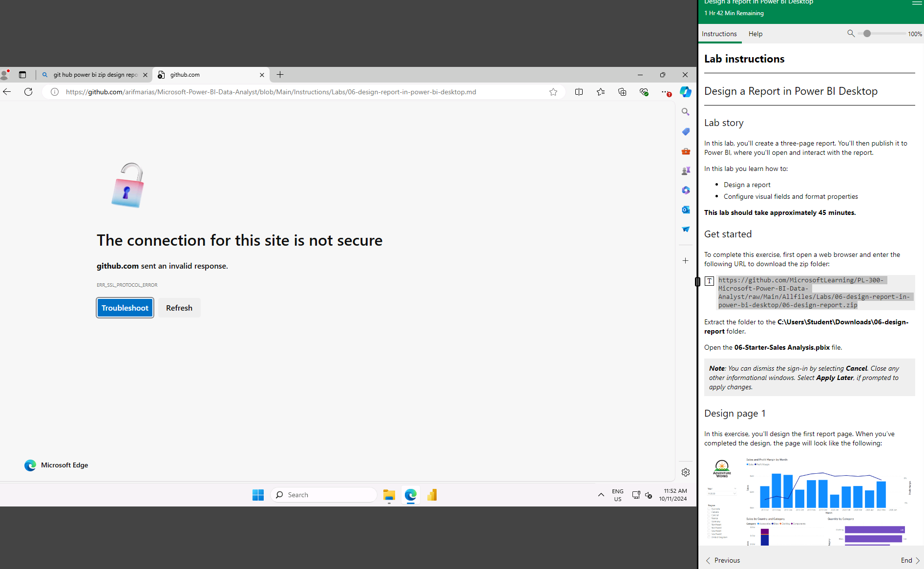Image resolution: width=924 pixels, height=569 pixels.
Task: Open Edge profile avatar
Action: click(x=5, y=75)
